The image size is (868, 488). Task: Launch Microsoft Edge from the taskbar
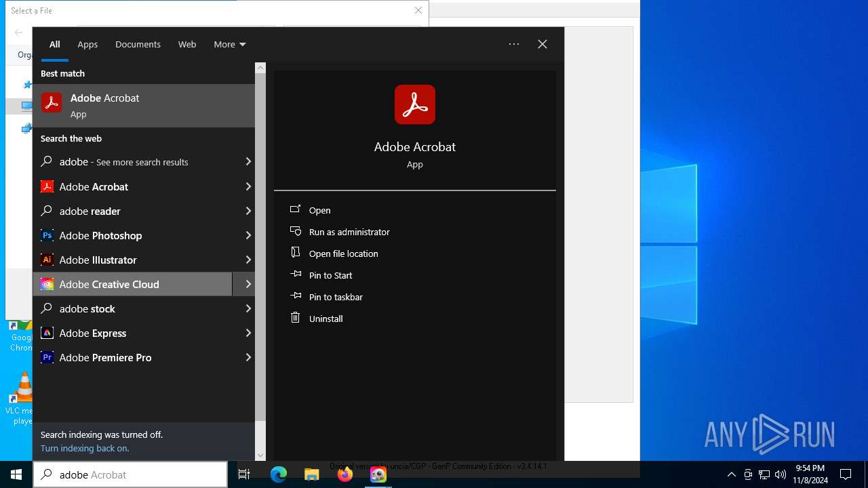coord(279,474)
